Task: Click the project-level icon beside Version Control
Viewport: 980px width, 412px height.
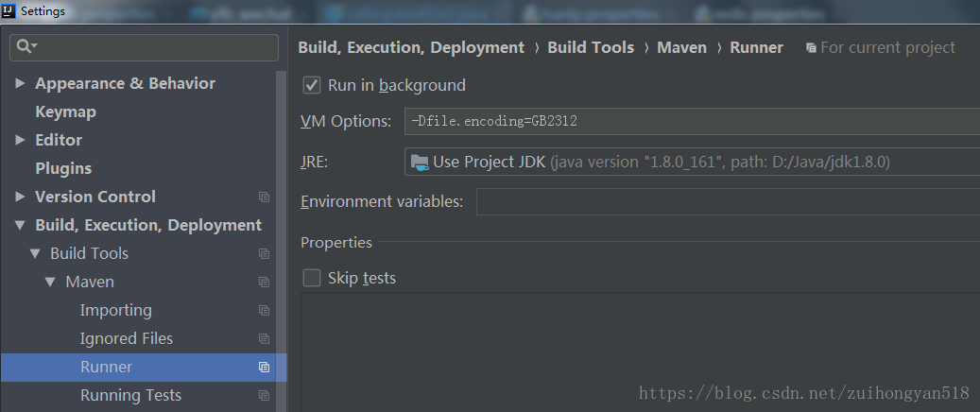Action: pos(265,197)
